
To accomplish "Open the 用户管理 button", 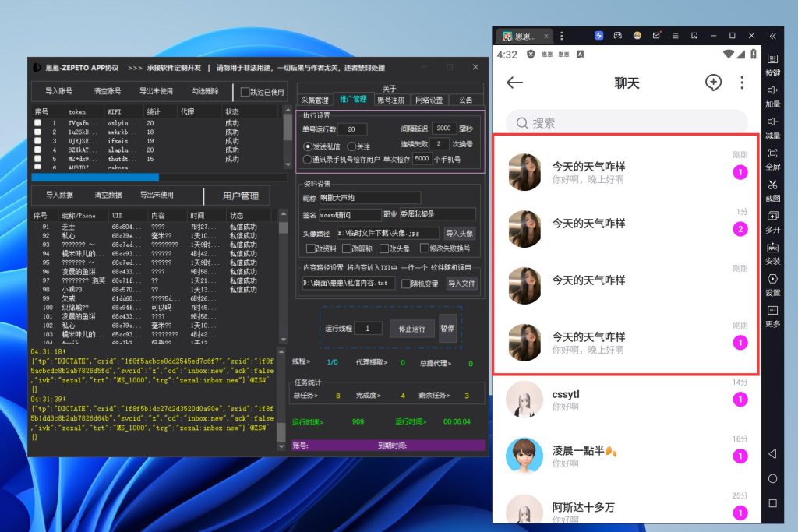I will 240,196.
